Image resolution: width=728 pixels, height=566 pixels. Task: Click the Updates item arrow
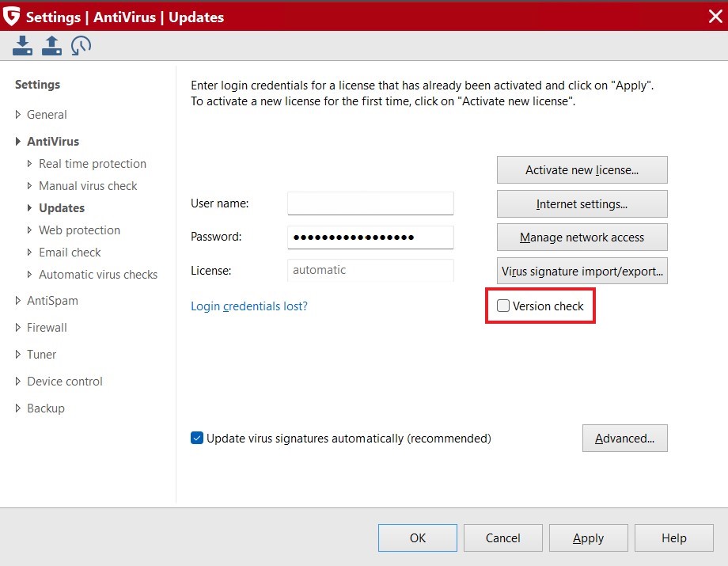coord(29,208)
